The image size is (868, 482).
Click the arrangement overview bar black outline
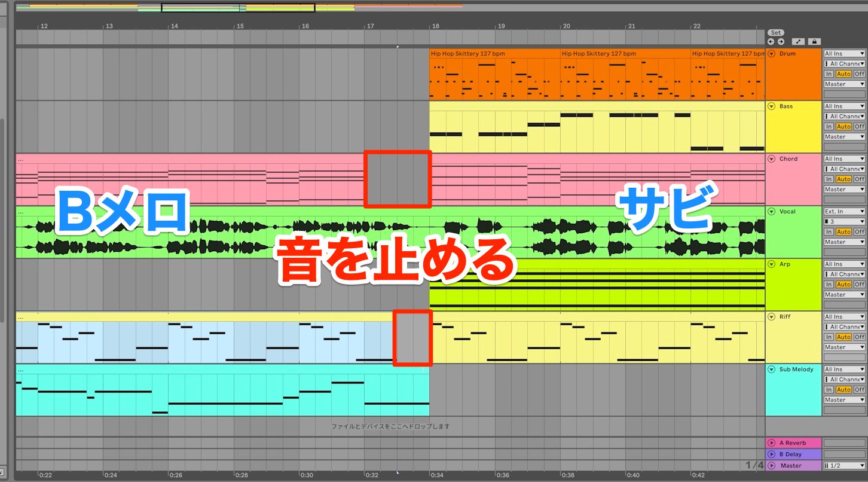tap(238, 8)
